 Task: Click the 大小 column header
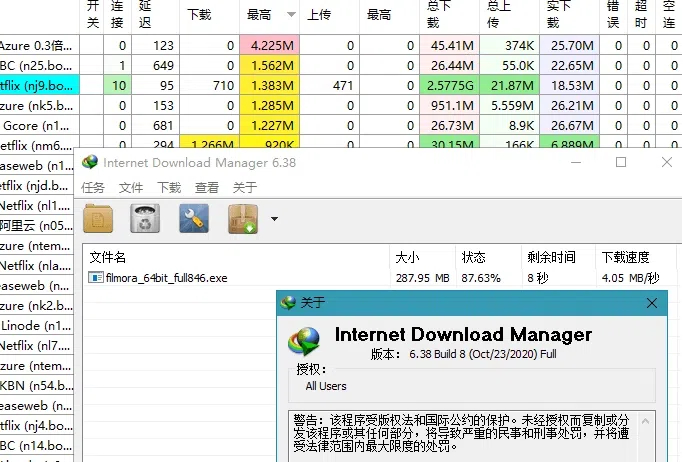point(422,257)
